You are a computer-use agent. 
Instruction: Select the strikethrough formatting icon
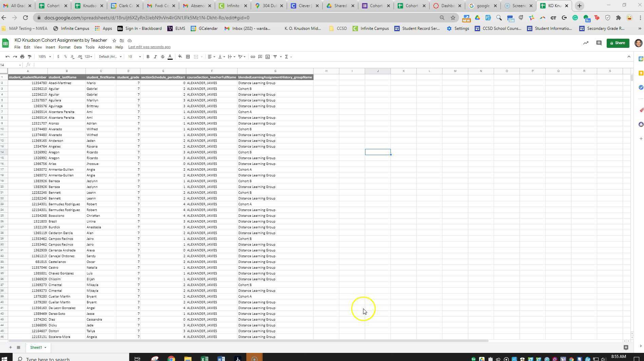163,57
